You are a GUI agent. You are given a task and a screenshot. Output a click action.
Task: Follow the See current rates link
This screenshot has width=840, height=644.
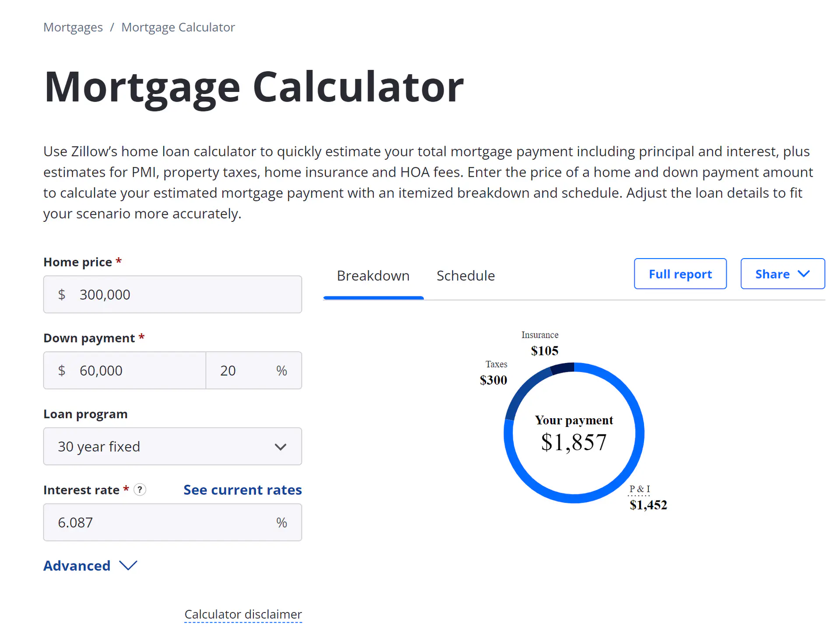pos(242,490)
